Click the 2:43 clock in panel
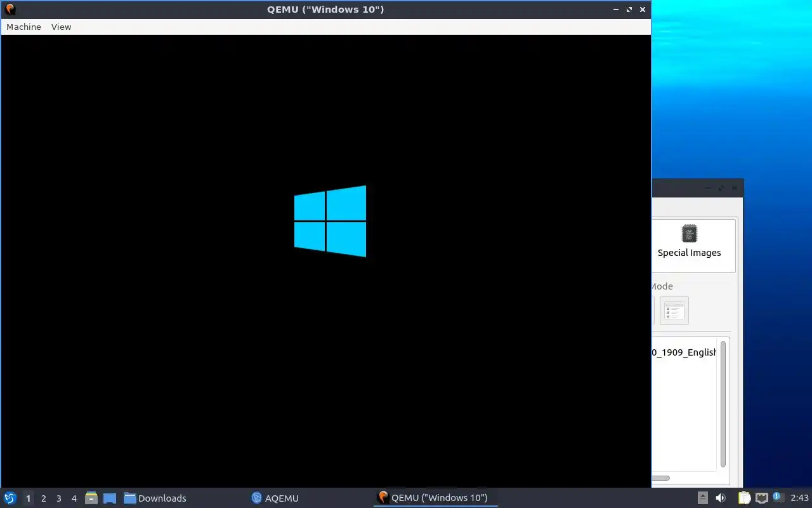The width and height of the screenshot is (812, 508). click(799, 498)
